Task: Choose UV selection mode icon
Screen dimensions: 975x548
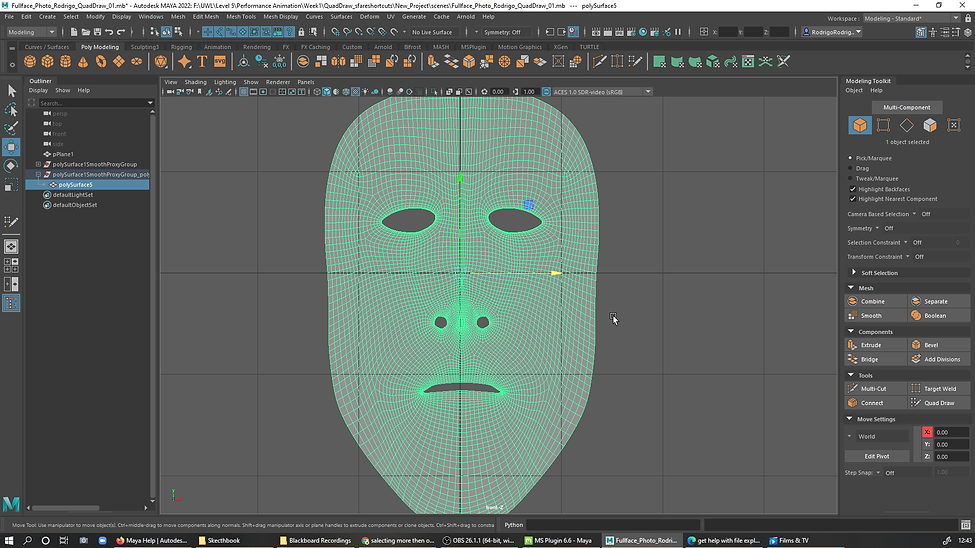Action: 953,125
